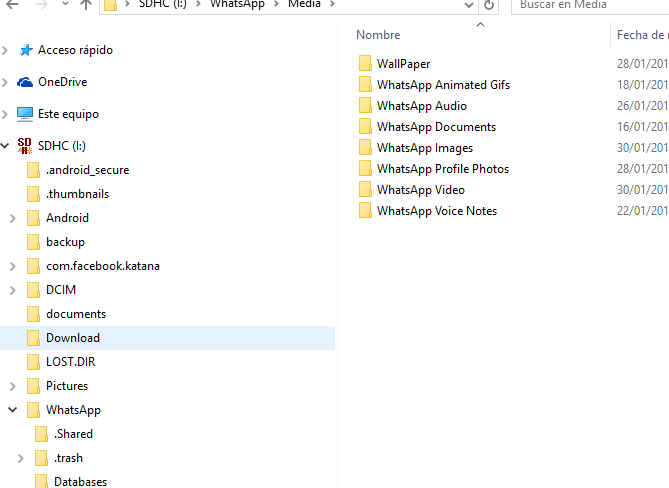Open address bar history dropdown
This screenshot has width=669, height=488.
[x=468, y=5]
